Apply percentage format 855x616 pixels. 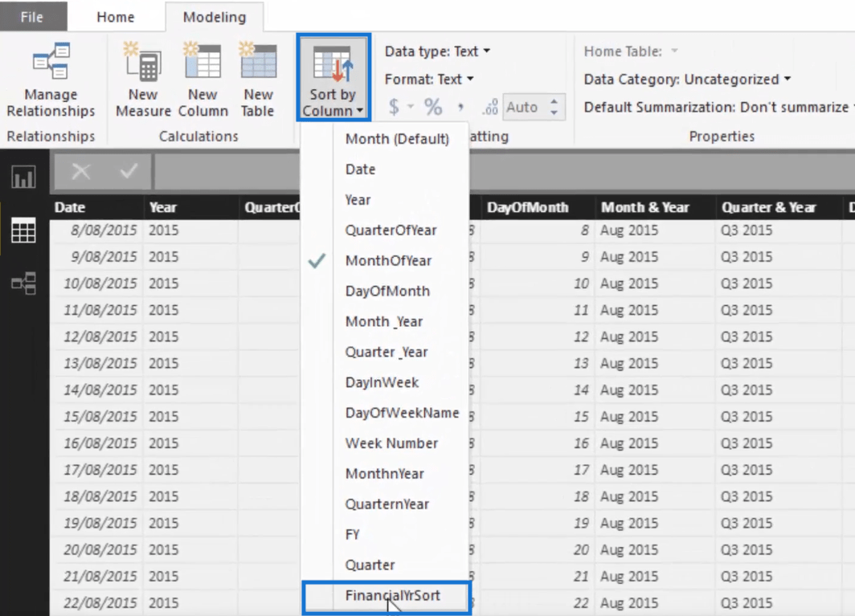coord(433,107)
